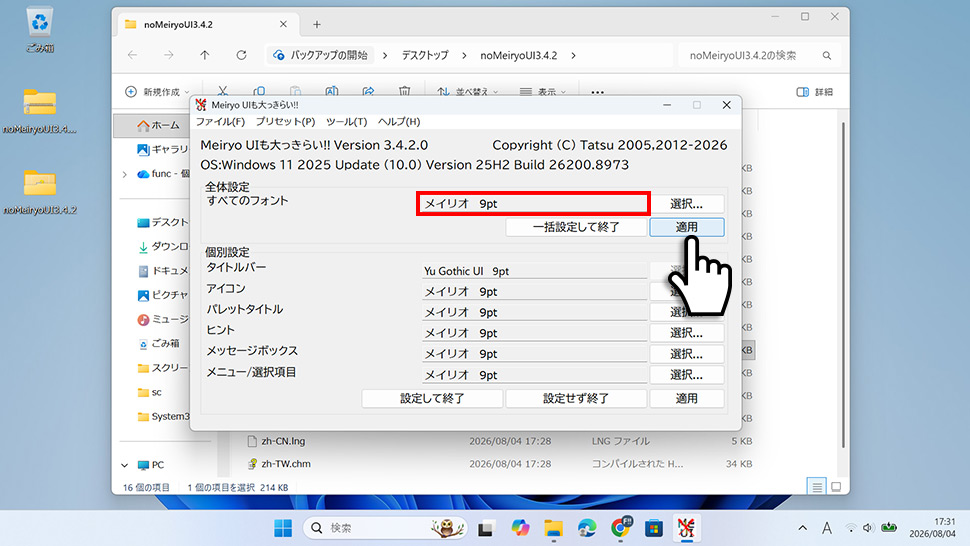Open new Explorer tab with plus
970x546 pixels.
pyautogui.click(x=317, y=25)
